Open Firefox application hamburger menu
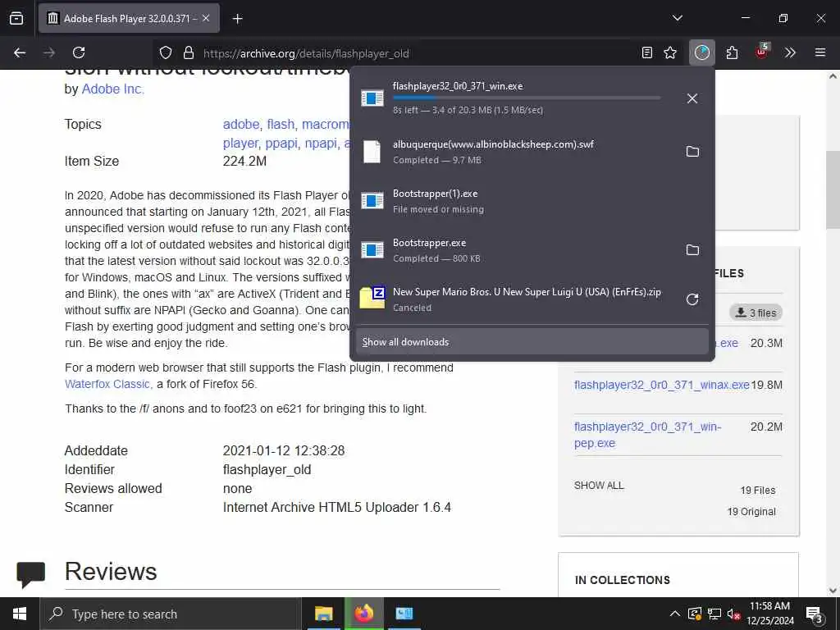This screenshot has width=840, height=630. (x=819, y=53)
